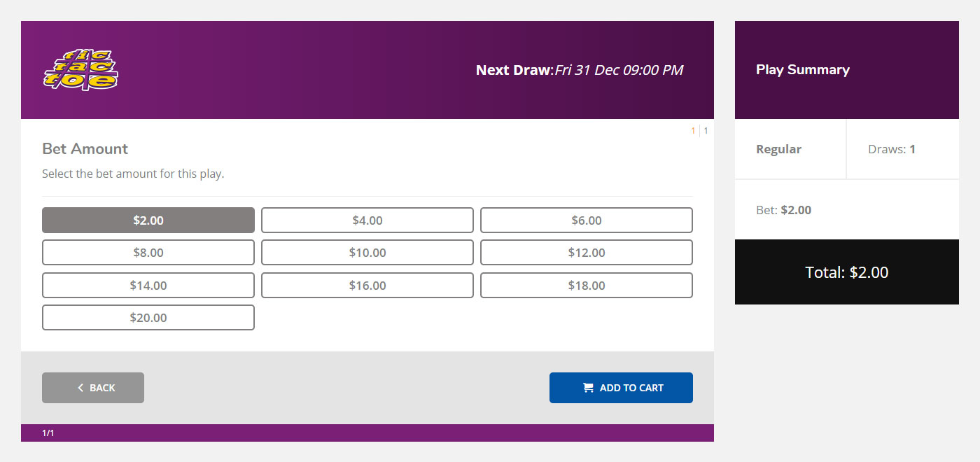The width and height of the screenshot is (980, 462).
Task: Click the Tic Tac Toe game logo
Action: tap(80, 70)
